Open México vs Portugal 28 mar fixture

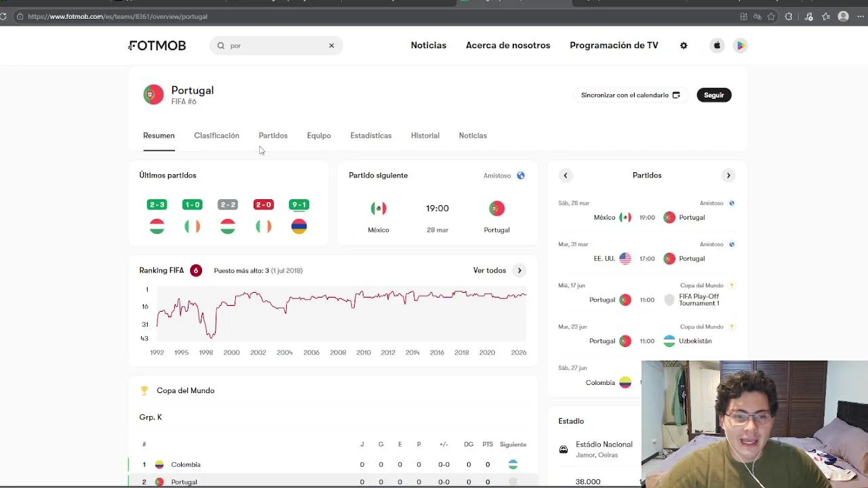pyautogui.click(x=647, y=211)
